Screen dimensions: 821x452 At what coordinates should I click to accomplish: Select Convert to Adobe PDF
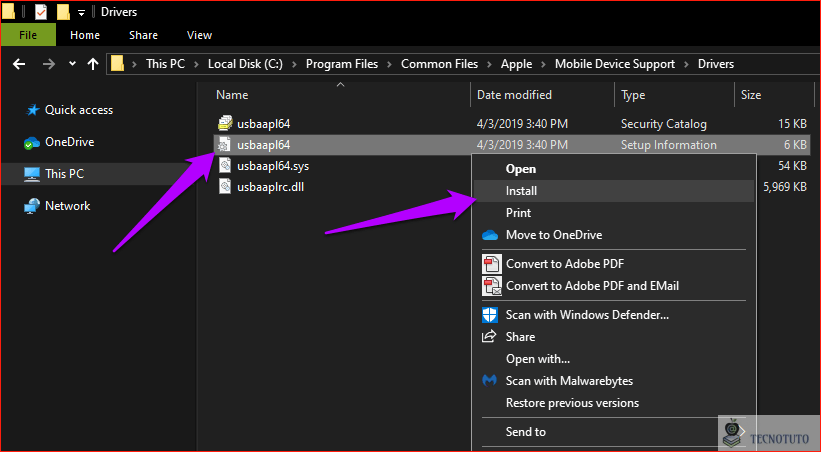click(x=614, y=264)
